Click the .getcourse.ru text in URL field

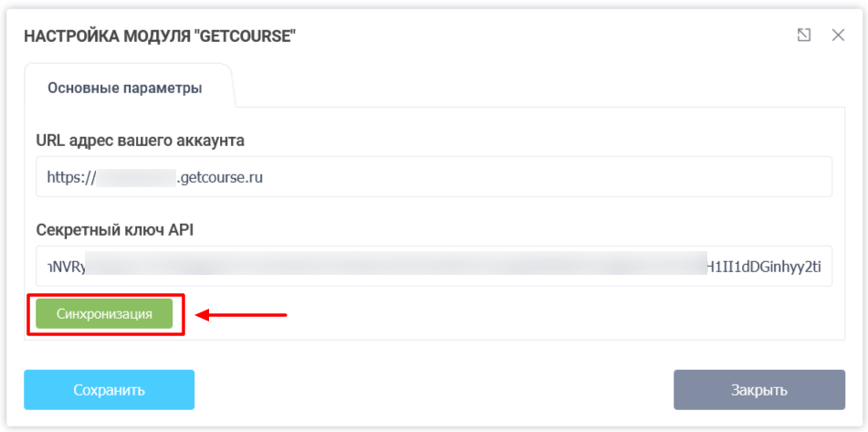click(x=220, y=177)
